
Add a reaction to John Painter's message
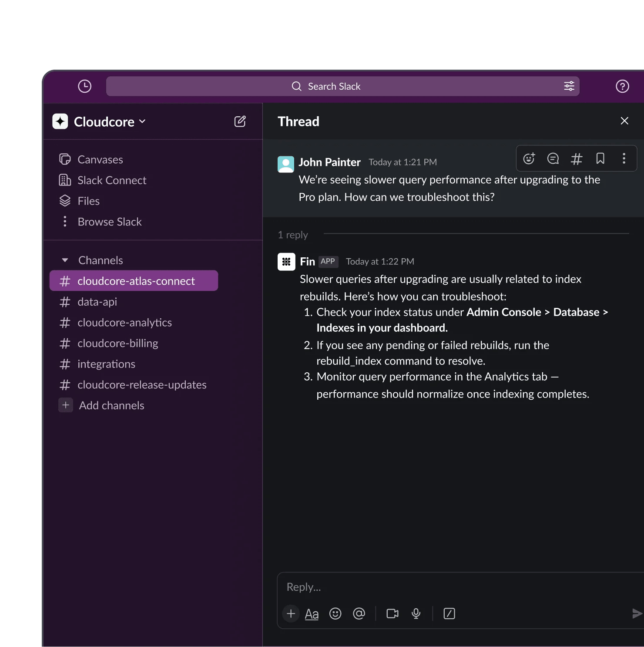529,158
